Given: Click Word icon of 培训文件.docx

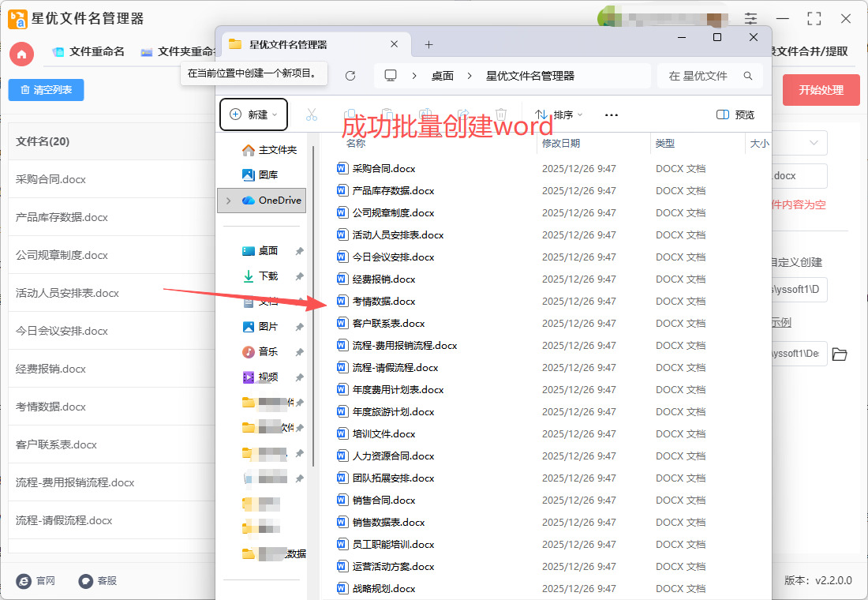Looking at the screenshot, I should 342,433.
